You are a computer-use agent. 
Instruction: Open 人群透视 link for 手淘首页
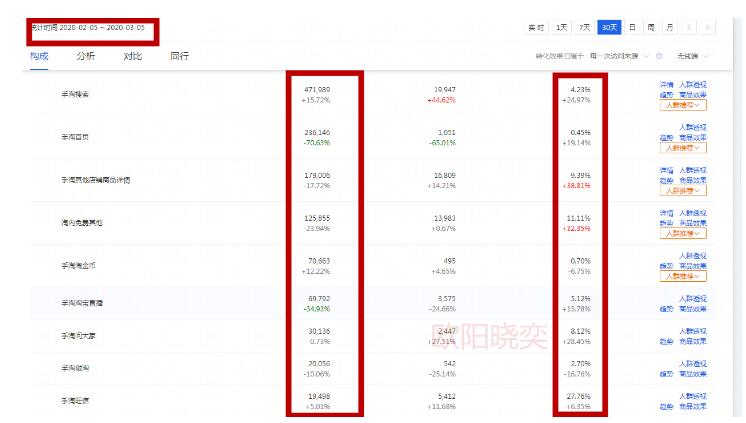pos(693,128)
